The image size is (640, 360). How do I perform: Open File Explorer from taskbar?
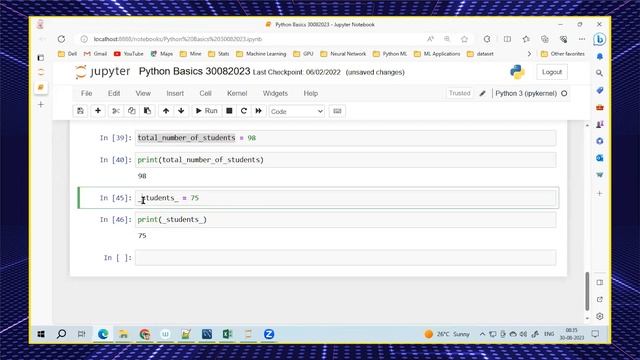pos(123,334)
